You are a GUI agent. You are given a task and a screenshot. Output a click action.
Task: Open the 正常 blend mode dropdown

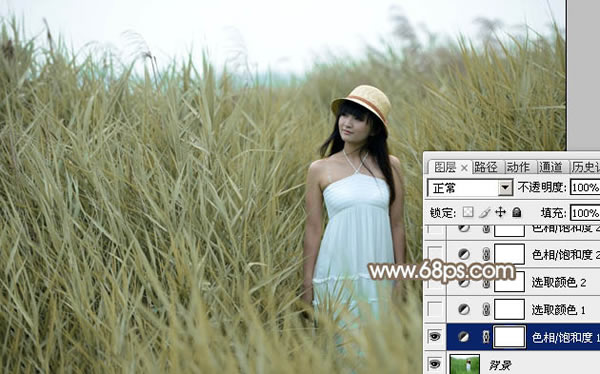coord(470,188)
